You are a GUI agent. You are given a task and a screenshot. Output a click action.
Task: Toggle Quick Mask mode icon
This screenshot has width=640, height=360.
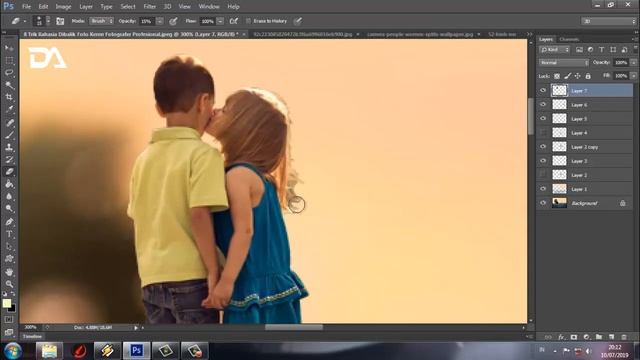point(9,320)
